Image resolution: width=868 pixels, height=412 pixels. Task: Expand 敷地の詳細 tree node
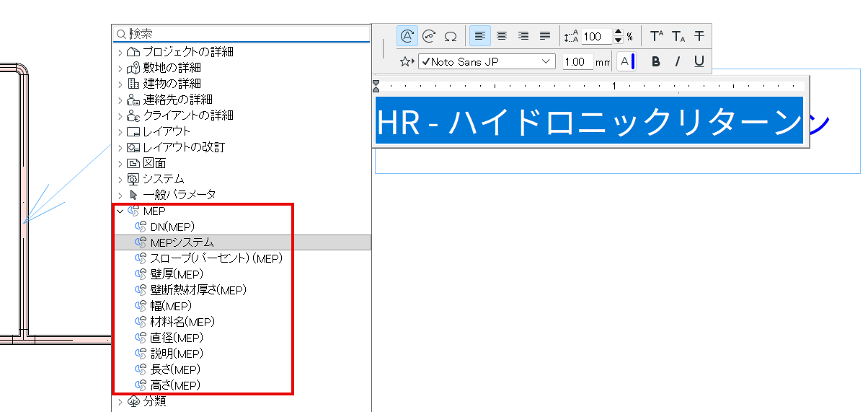[120, 68]
